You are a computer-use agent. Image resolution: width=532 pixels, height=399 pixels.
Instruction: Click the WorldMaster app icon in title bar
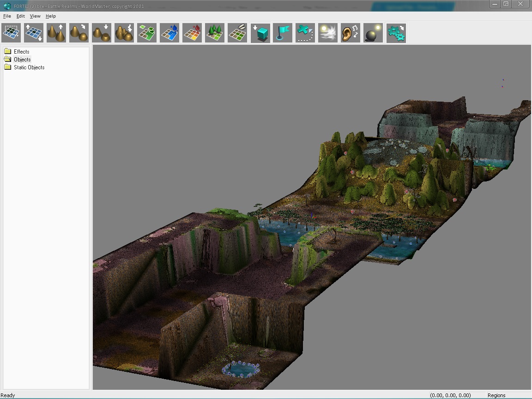(x=7, y=6)
